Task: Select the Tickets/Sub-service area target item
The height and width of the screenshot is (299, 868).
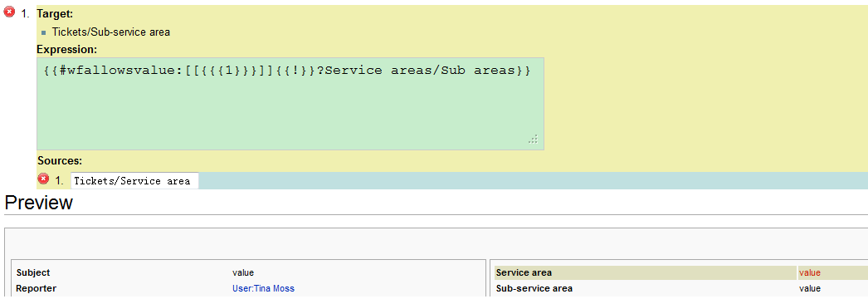Action: [x=111, y=32]
